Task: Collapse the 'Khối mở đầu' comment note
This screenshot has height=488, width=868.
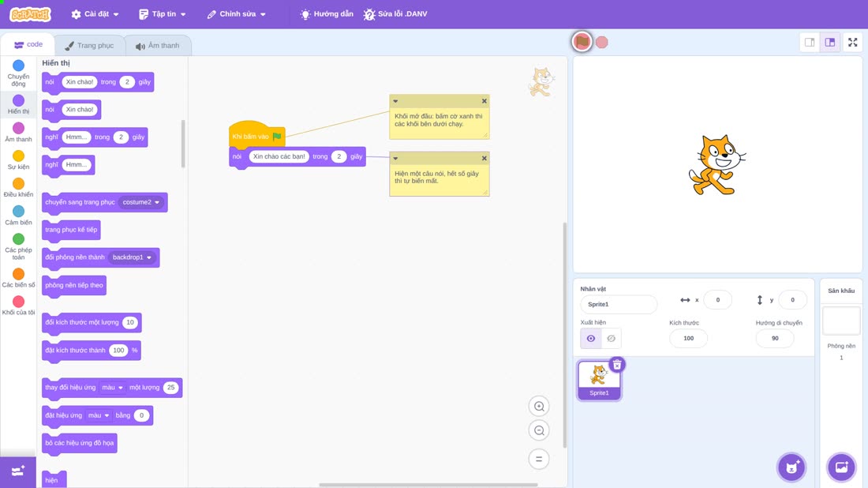Action: (395, 101)
